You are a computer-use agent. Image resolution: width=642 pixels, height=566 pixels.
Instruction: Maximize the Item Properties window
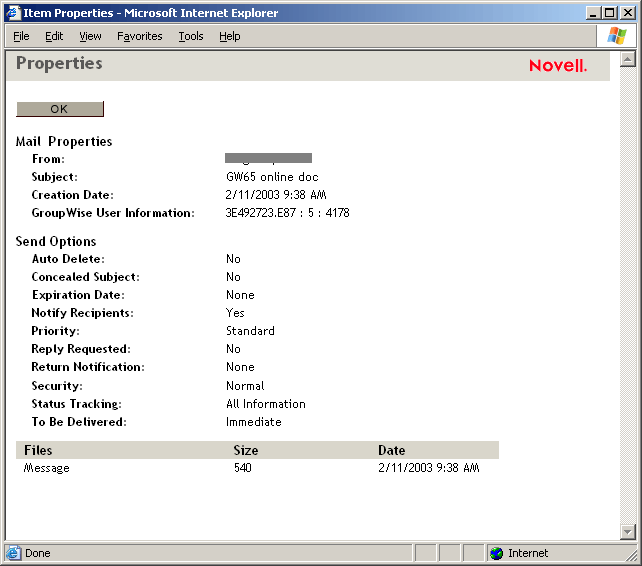click(609, 13)
